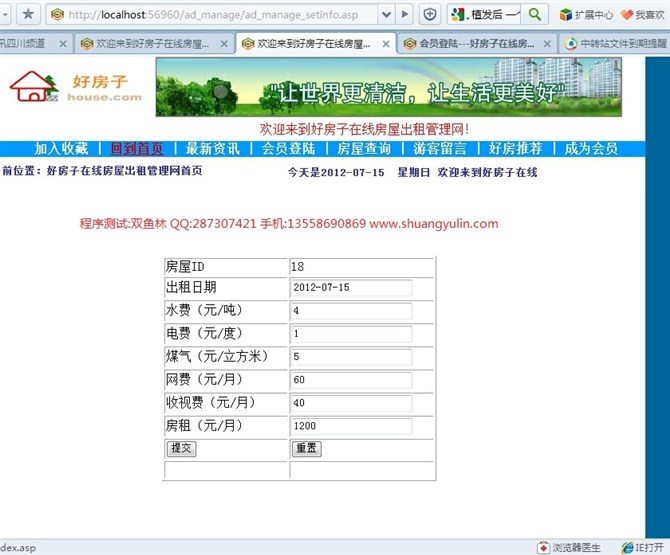
Task: Open 游客留言 navigation link
Action: point(440,148)
